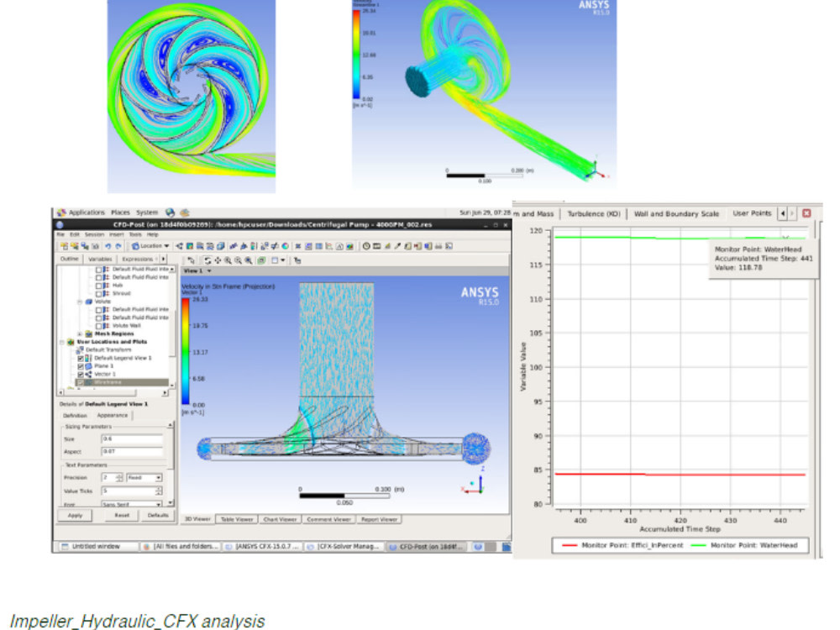
Task: Open the Insert menu in CFD-Post
Action: pyautogui.click(x=116, y=234)
